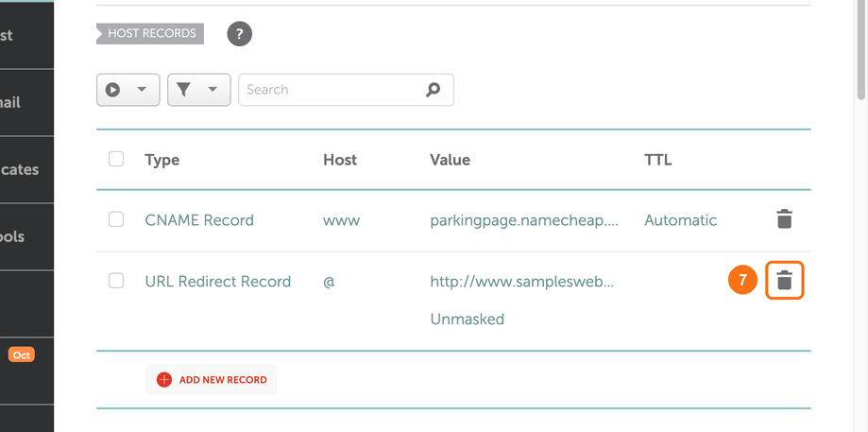Image resolution: width=868 pixels, height=432 pixels.
Task: Click the search magnifier icon
Action: [x=433, y=89]
